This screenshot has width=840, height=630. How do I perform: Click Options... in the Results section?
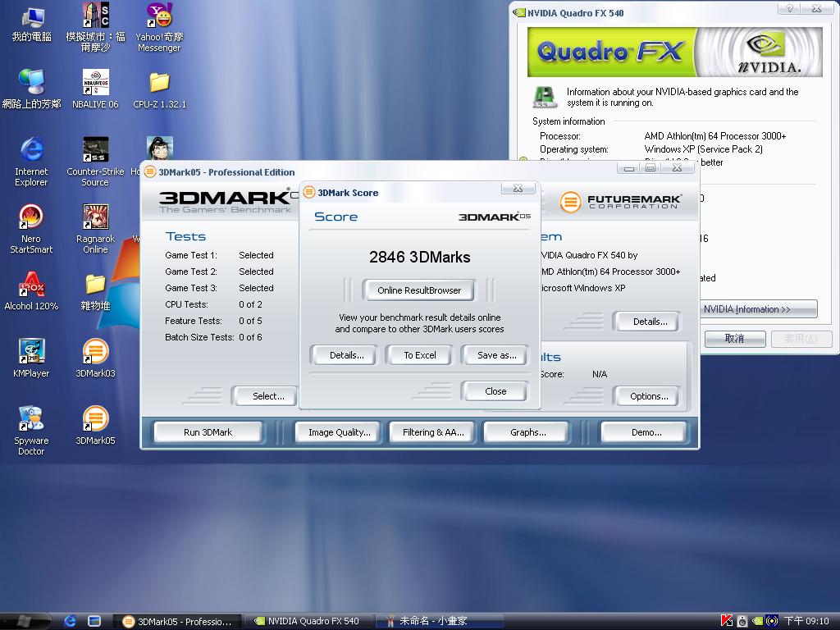click(x=649, y=396)
